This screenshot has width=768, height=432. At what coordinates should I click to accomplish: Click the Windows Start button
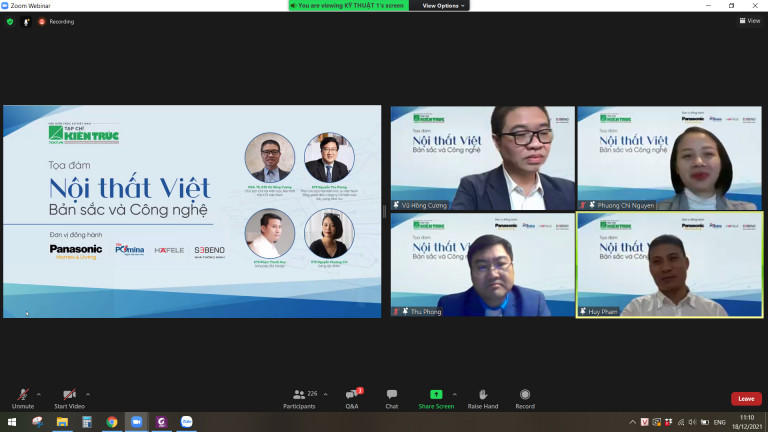[11, 422]
